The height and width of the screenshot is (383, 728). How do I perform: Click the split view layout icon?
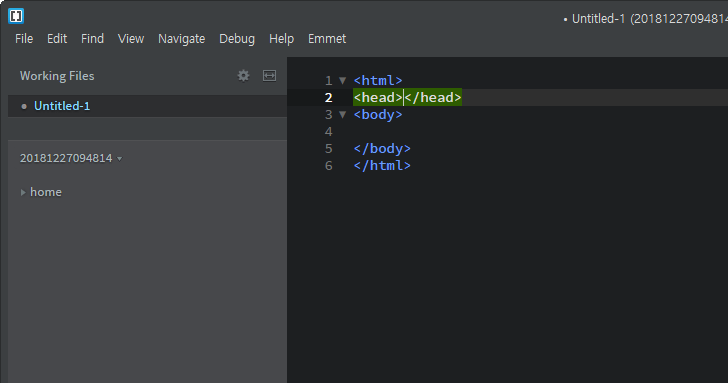[269, 76]
